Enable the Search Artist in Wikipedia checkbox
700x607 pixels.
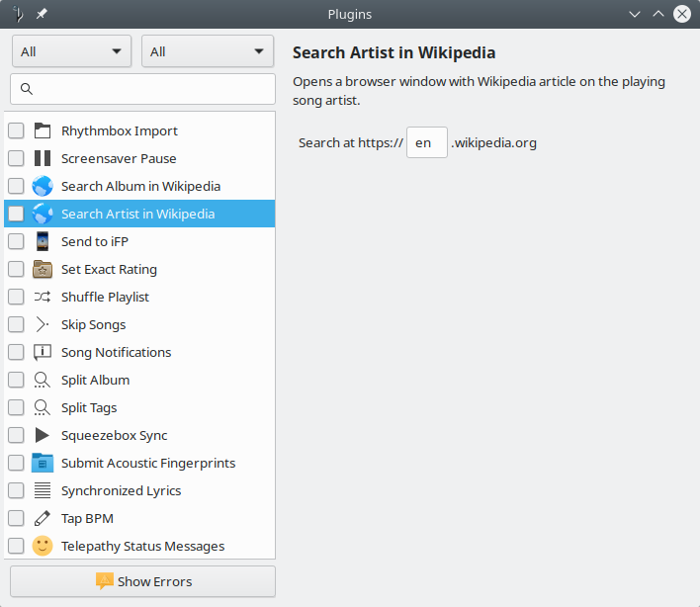[16, 214]
